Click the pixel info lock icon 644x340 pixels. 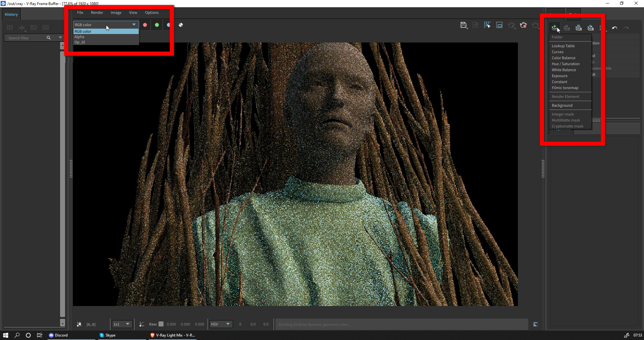79,324
